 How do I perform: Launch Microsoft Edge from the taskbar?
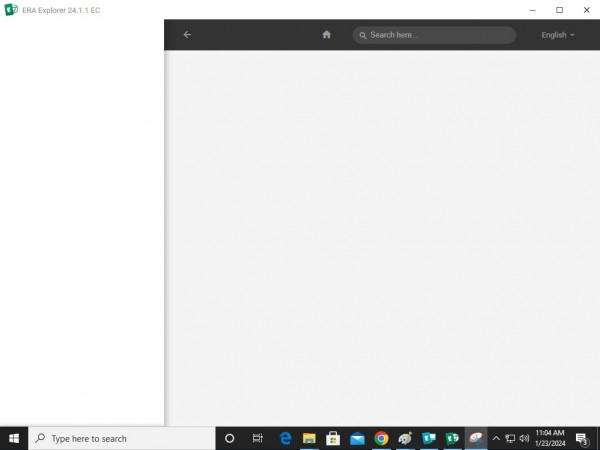click(x=285, y=438)
